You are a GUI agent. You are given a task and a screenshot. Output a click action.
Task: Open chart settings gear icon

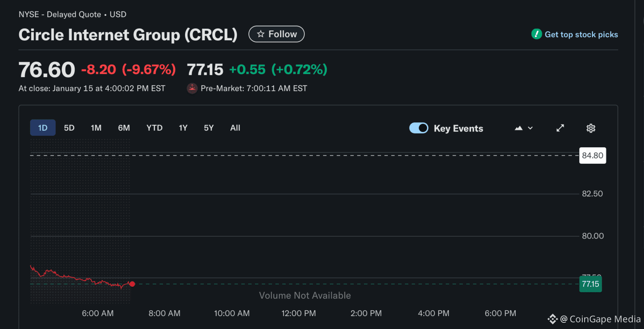pos(591,128)
